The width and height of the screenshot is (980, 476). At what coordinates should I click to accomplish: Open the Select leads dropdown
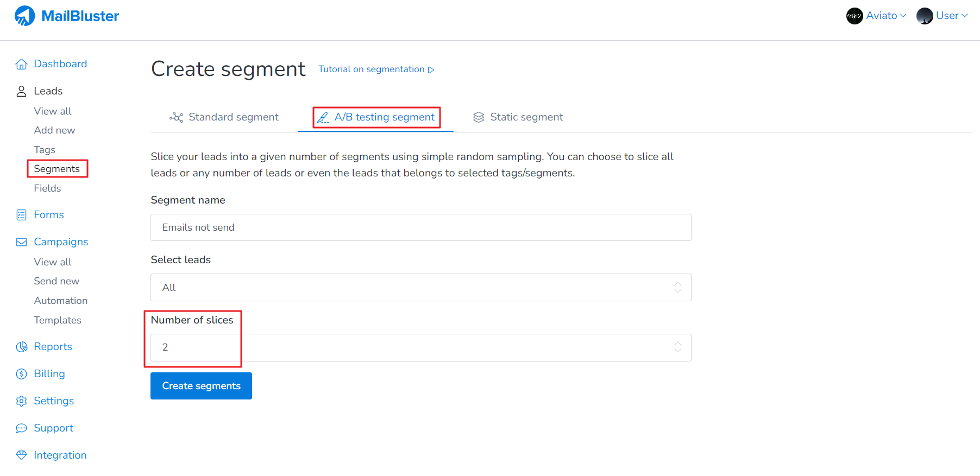tap(420, 288)
